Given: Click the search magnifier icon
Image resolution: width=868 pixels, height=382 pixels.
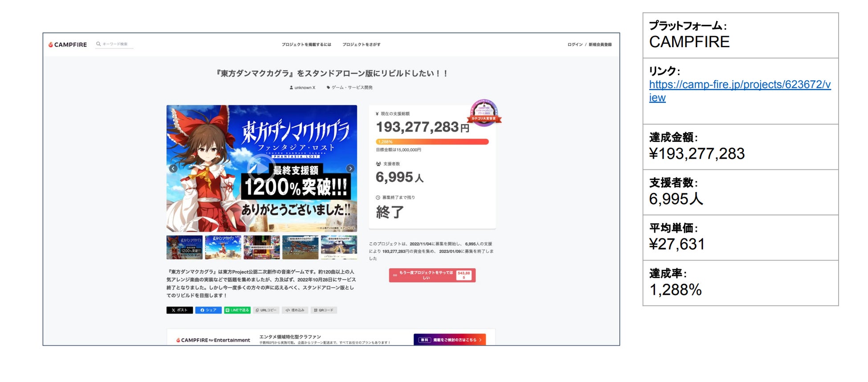Looking at the screenshot, I should click(x=98, y=44).
